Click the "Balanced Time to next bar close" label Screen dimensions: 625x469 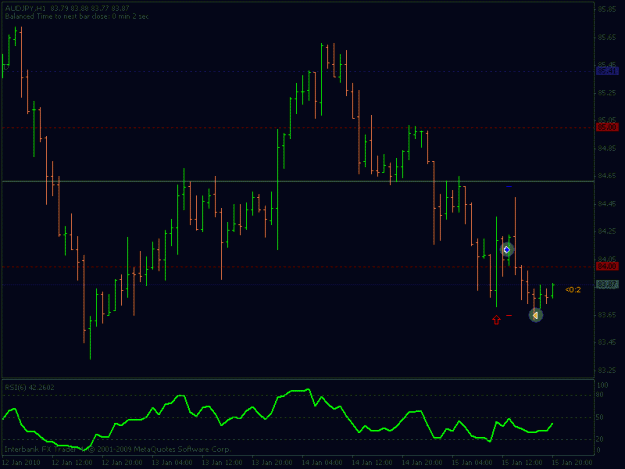point(77,16)
